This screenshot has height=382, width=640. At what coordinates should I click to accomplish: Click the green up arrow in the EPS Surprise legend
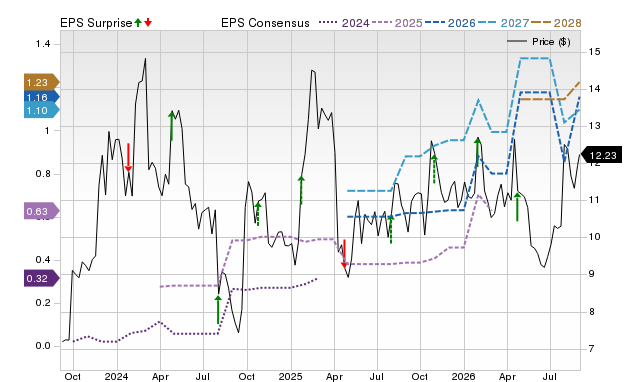(x=138, y=23)
